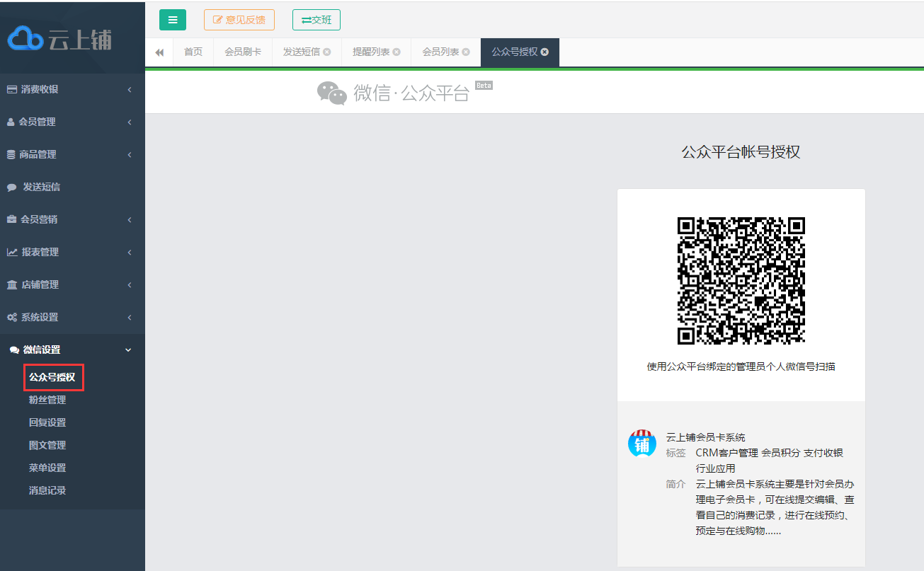Click the 店铺管理 bank icon
Viewport: 924px width, 571px height.
[12, 284]
